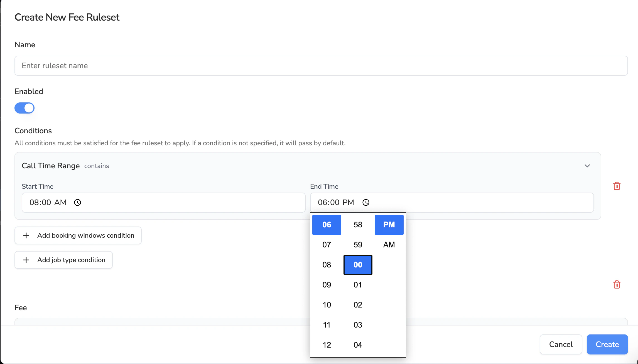This screenshot has height=364, width=638.
Task: Select minute 03 in minutes column
Action: click(358, 325)
